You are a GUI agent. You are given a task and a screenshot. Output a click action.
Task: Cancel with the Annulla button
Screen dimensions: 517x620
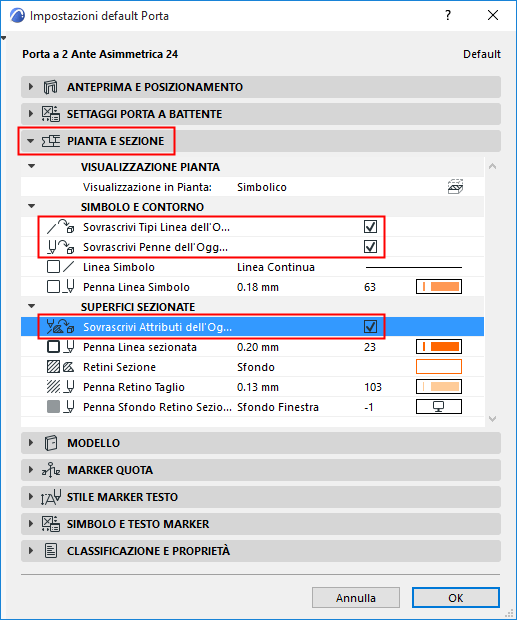pos(356,597)
